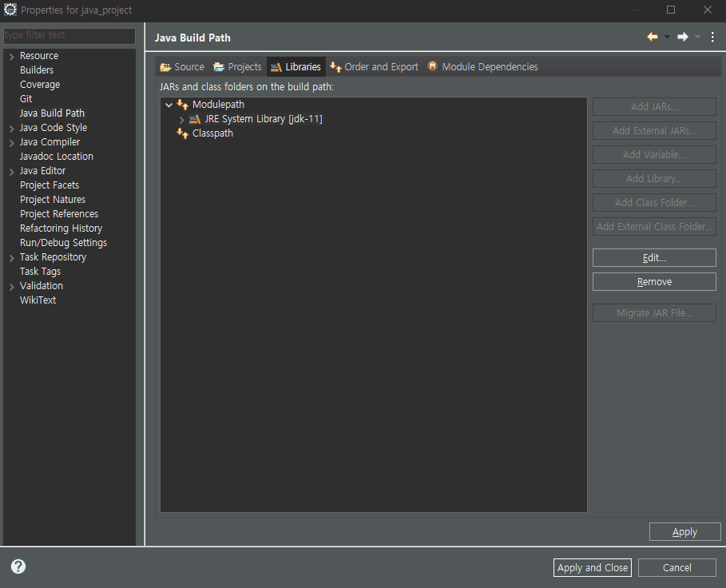726x588 pixels.
Task: Expand the JRE System Library node
Action: tap(181, 120)
